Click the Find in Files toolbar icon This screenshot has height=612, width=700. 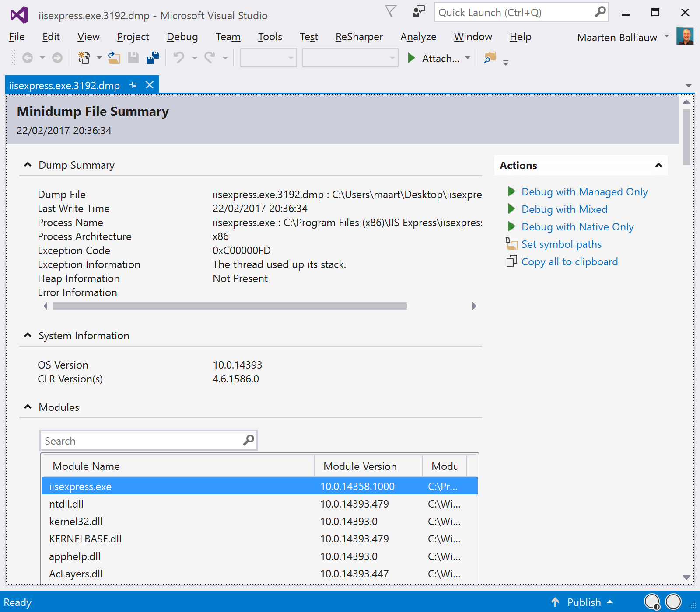click(x=490, y=58)
